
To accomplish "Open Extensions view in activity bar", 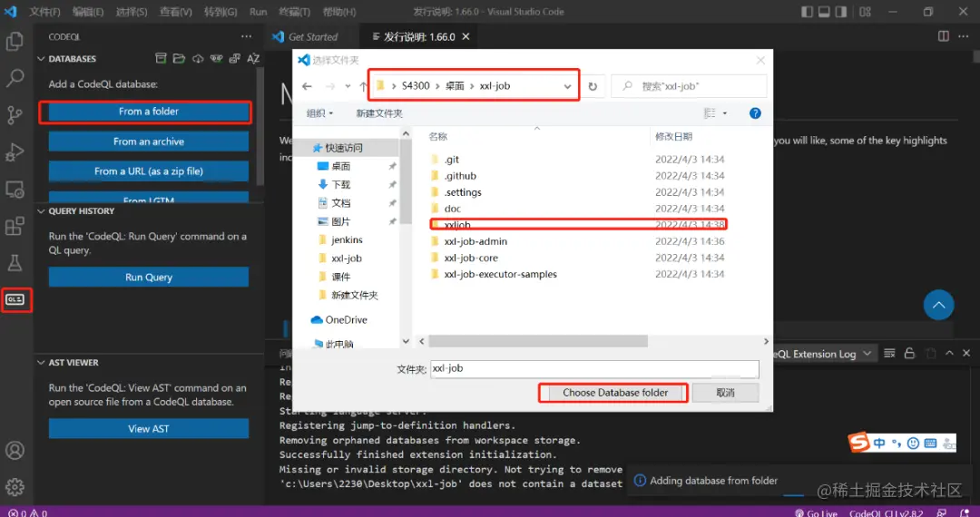I will click(x=15, y=226).
